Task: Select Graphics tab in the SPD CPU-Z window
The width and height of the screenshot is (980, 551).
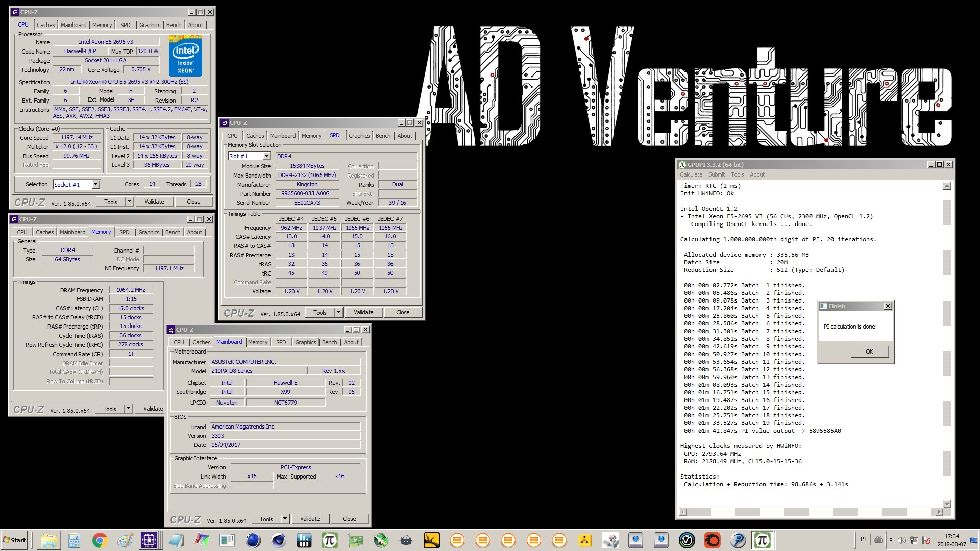Action: pos(359,136)
